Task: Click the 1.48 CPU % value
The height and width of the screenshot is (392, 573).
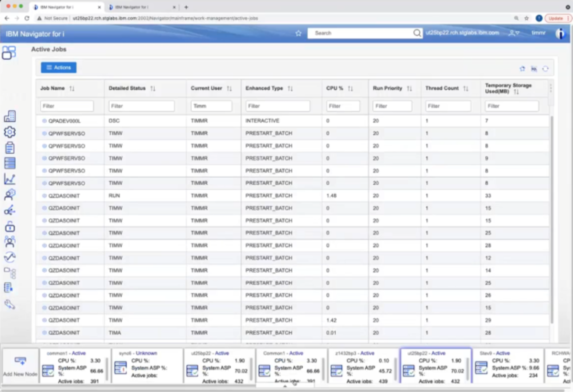Action: (331, 196)
